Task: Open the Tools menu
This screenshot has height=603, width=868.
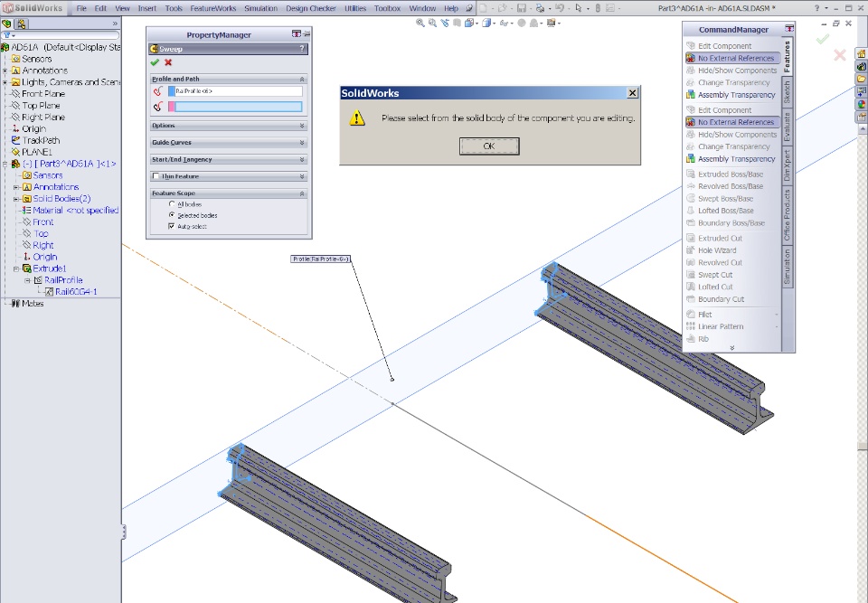Action: (174, 8)
